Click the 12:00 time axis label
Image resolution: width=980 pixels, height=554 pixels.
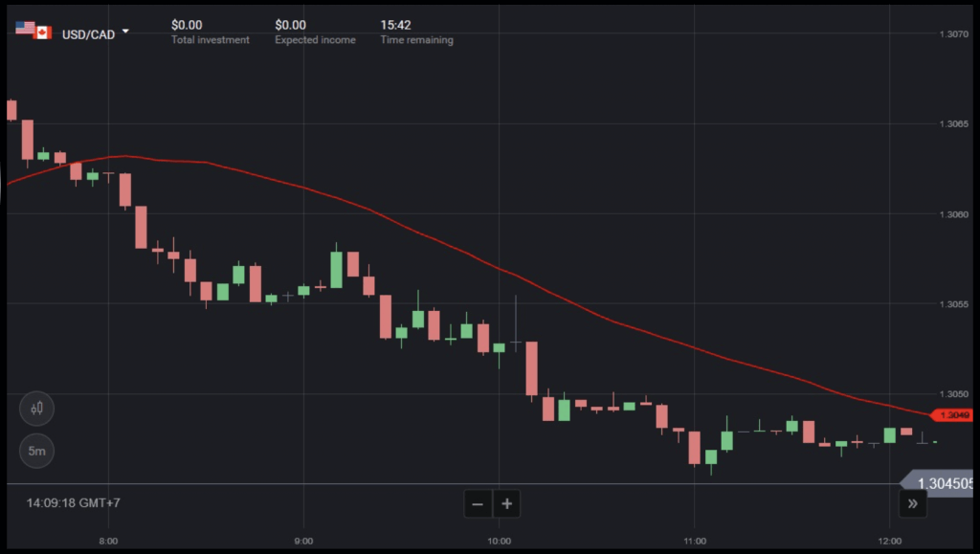(890, 541)
